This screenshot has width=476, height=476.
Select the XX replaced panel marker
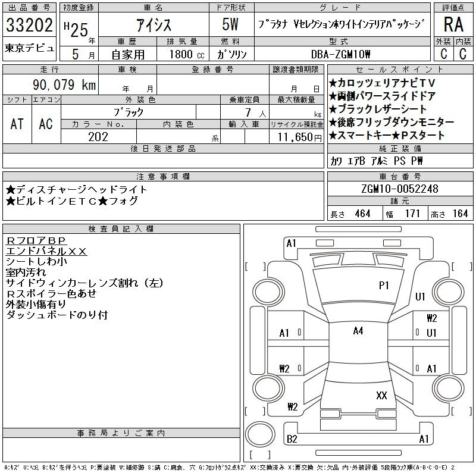[x=381, y=395]
